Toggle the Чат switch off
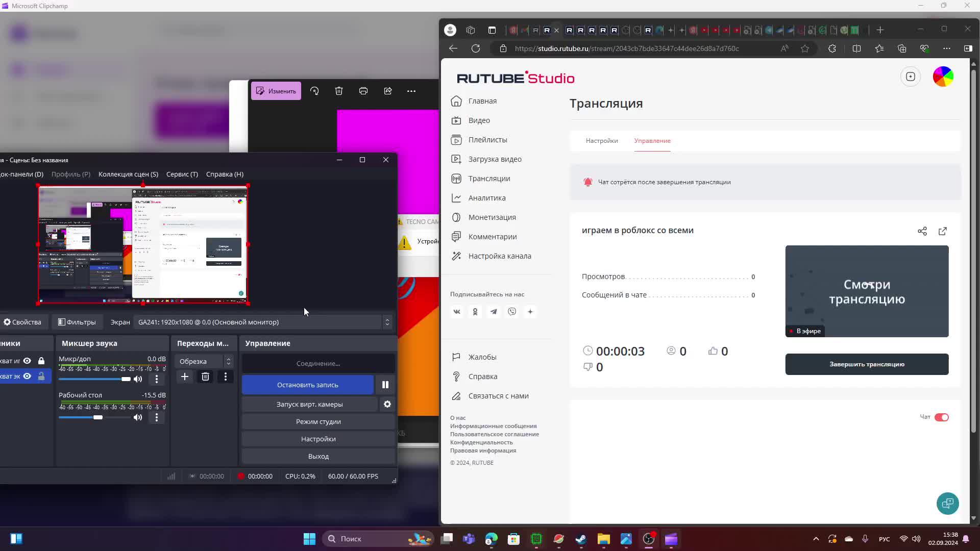This screenshot has height=551, width=980. (x=942, y=417)
